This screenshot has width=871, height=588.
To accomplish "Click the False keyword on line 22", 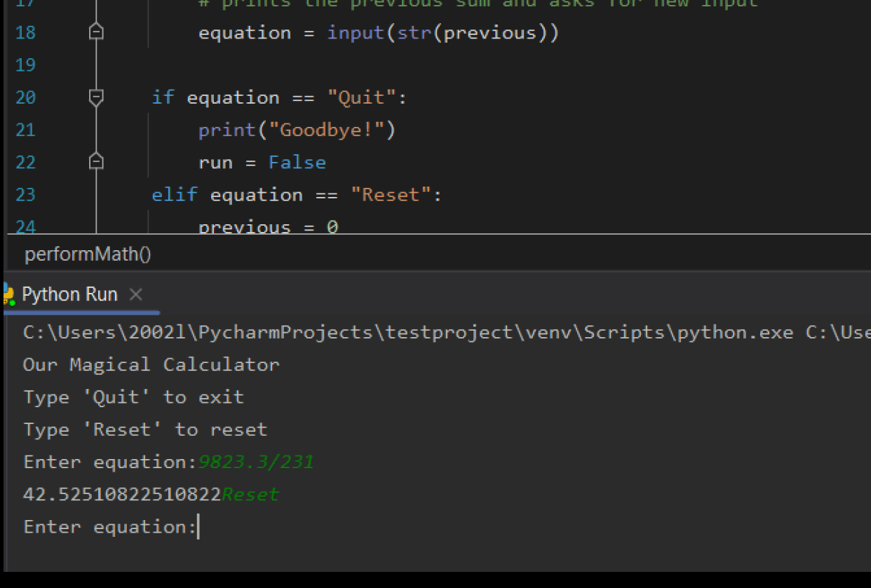I will [x=297, y=163].
